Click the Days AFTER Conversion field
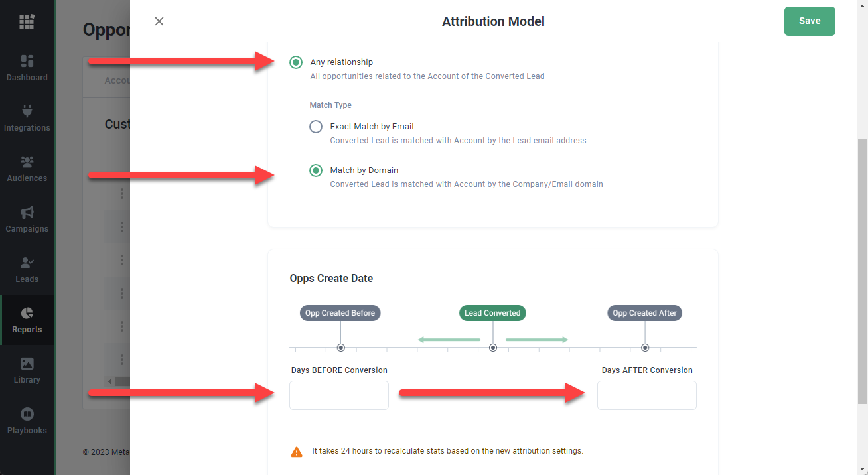 646,395
